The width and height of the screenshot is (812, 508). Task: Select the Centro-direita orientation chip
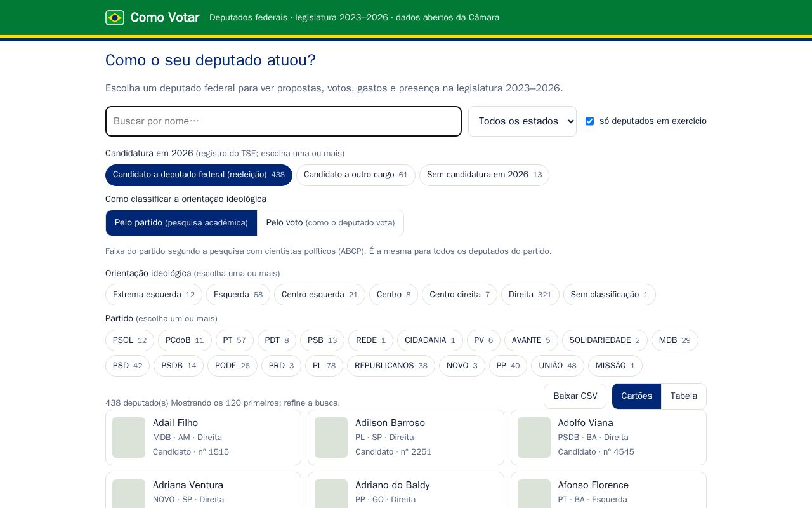(x=459, y=295)
